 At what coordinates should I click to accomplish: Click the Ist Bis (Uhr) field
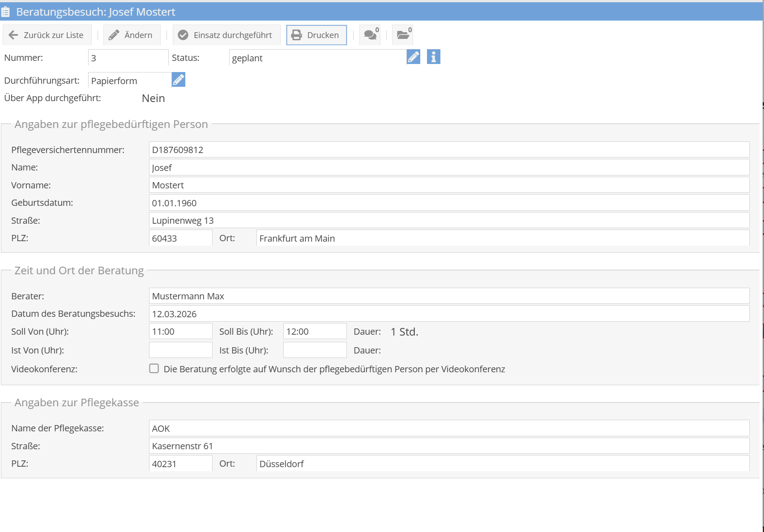click(315, 350)
